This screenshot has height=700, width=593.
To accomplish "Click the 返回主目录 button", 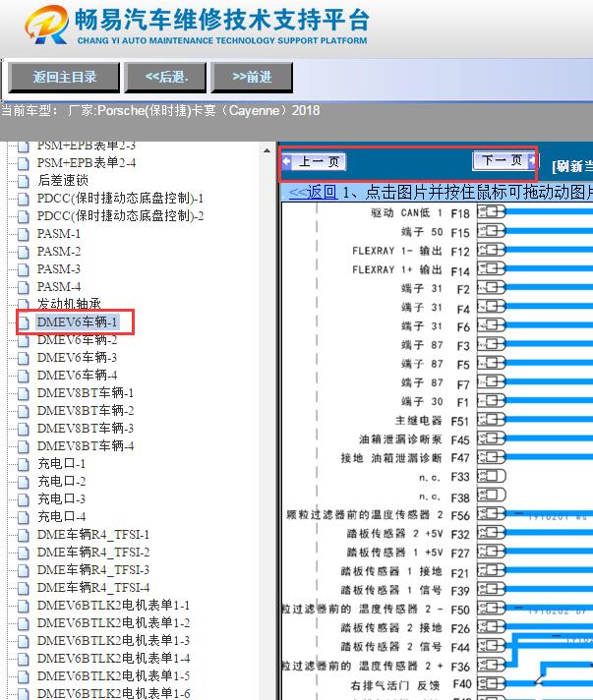I will tap(64, 78).
